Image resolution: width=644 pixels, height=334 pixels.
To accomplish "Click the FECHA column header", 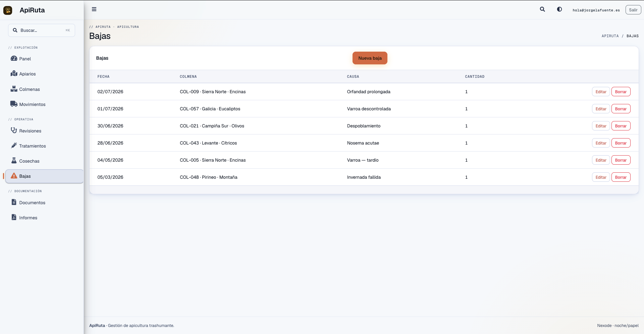I will click(103, 76).
